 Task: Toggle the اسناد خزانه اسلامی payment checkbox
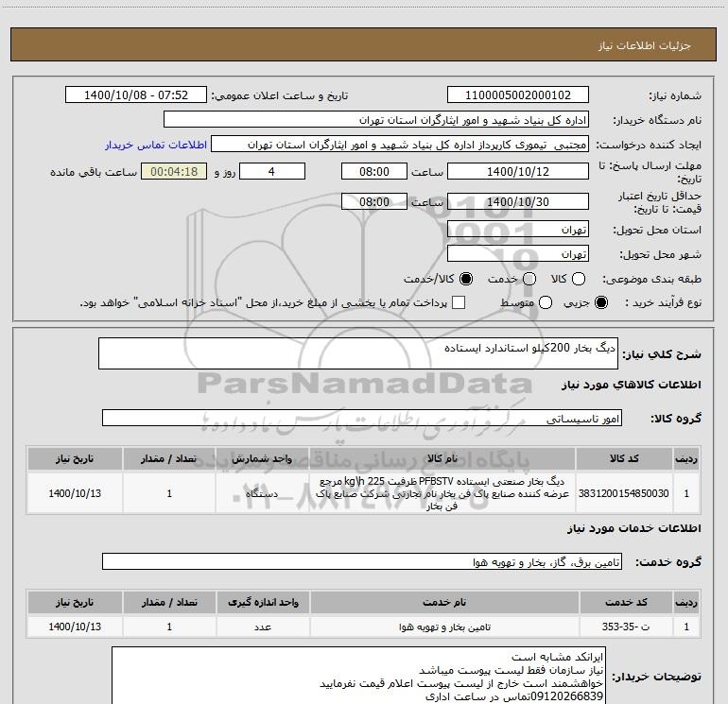459,302
